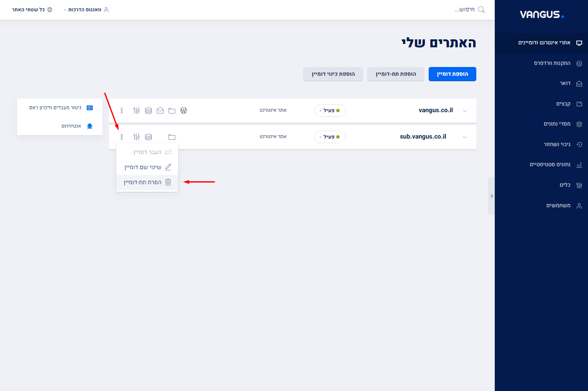Image resolution: width=588 pixels, height=391 pixels.
Task: Click אתר אינטרנט label in sub.vangus.co.il row
Action: click(x=273, y=136)
